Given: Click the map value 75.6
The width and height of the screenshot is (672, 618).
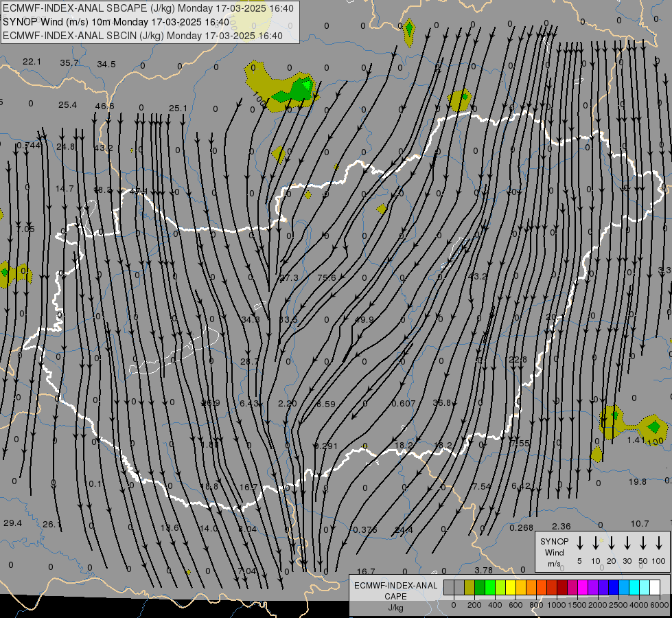Looking at the screenshot, I should click(327, 277).
